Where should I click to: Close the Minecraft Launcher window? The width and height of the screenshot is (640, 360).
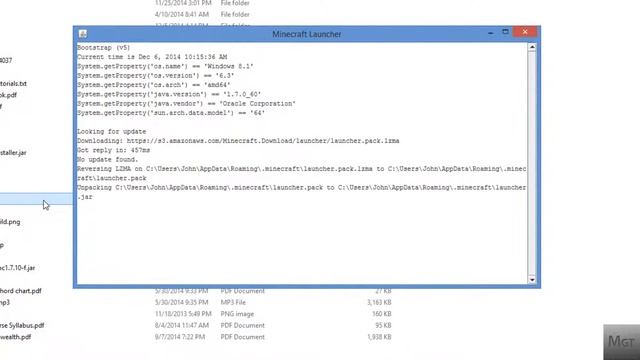[x=525, y=32]
